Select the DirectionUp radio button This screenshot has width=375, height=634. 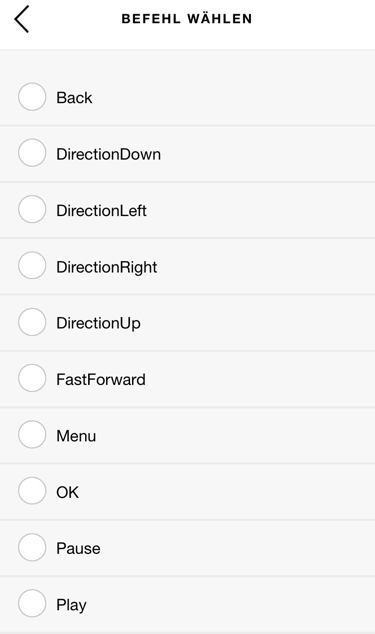(x=32, y=322)
